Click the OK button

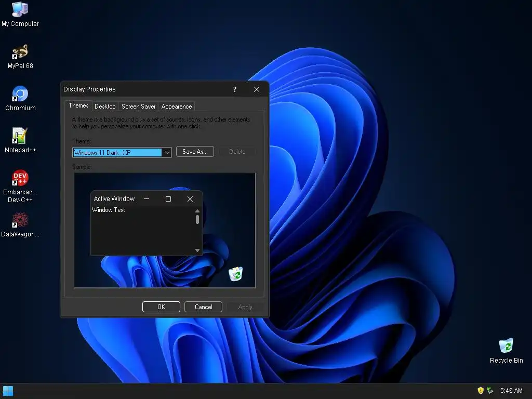161,307
